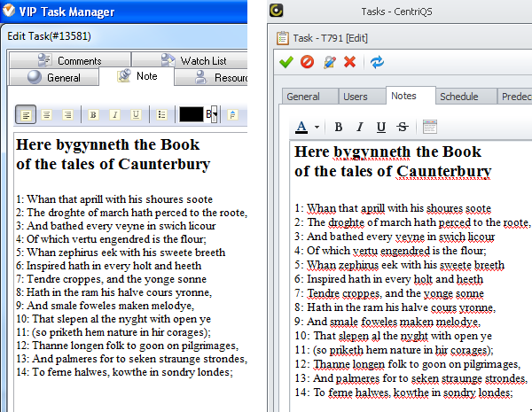Viewport: 532px width, 412px height.
Task: Click the strikethrough button in CentriQS editor
Action: click(x=403, y=127)
